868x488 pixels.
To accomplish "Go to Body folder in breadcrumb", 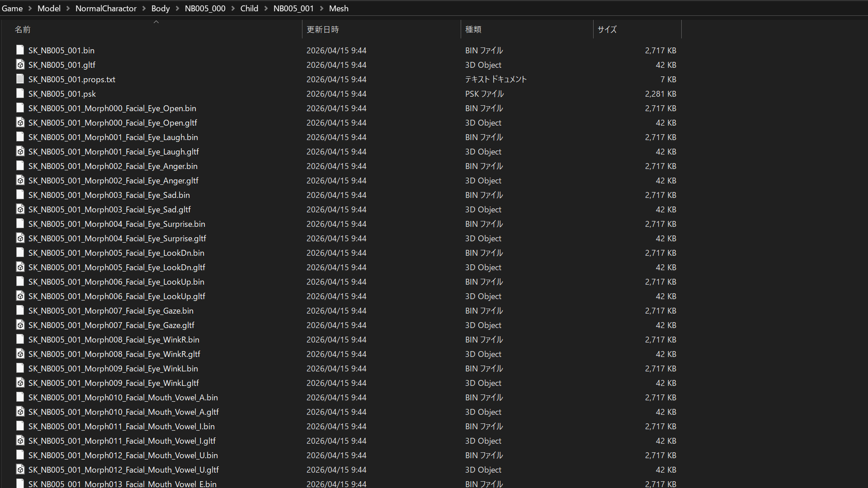I will point(160,9).
